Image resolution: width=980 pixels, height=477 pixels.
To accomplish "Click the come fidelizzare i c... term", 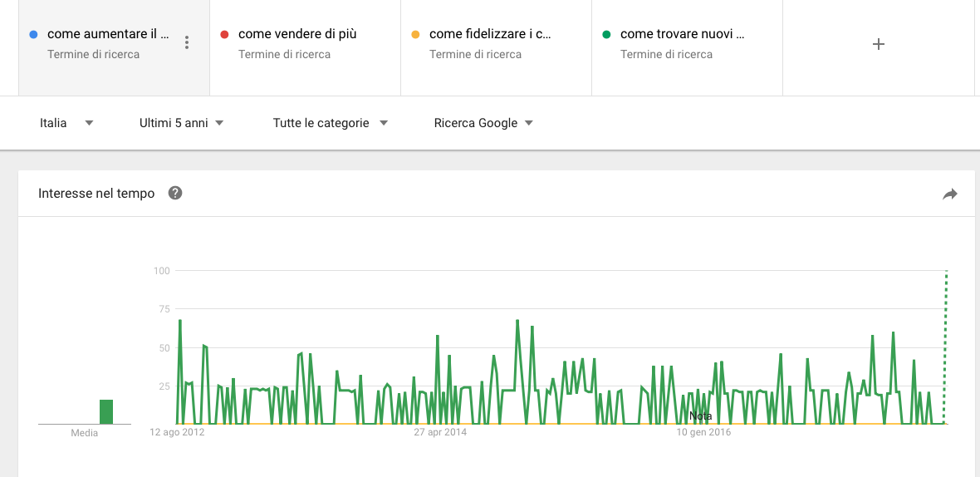I will [x=490, y=34].
